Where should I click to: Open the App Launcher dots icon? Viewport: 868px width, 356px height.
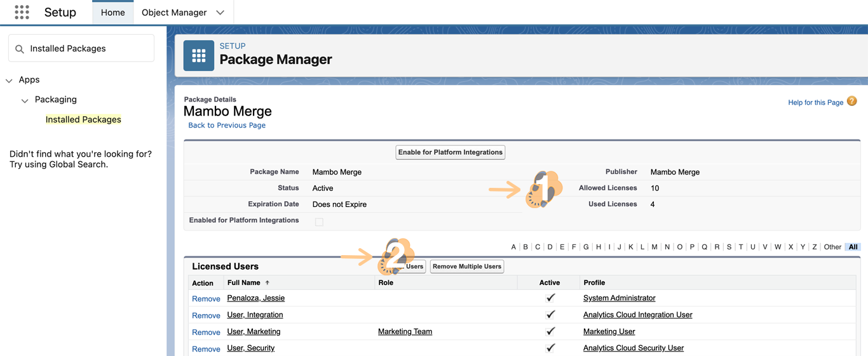tap(22, 12)
